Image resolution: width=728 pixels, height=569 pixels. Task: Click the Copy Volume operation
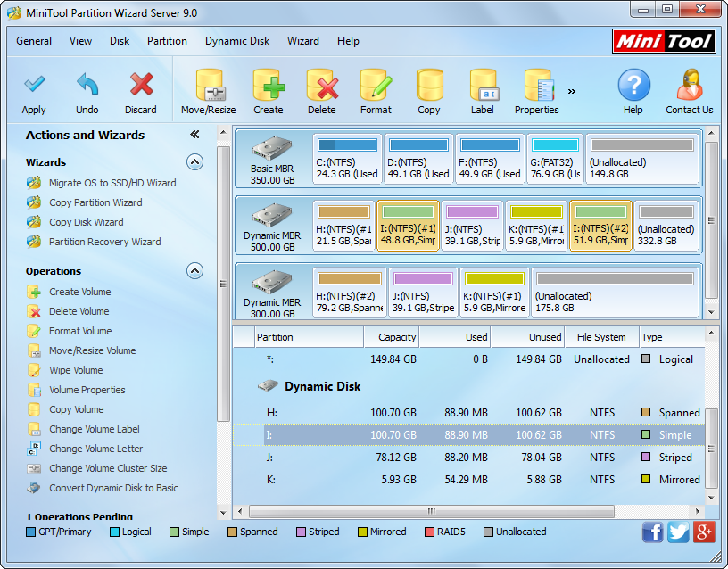tap(77, 409)
